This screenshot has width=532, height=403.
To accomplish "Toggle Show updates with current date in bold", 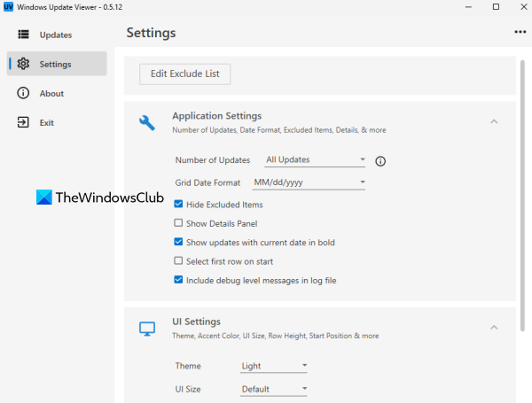I will [x=178, y=242].
